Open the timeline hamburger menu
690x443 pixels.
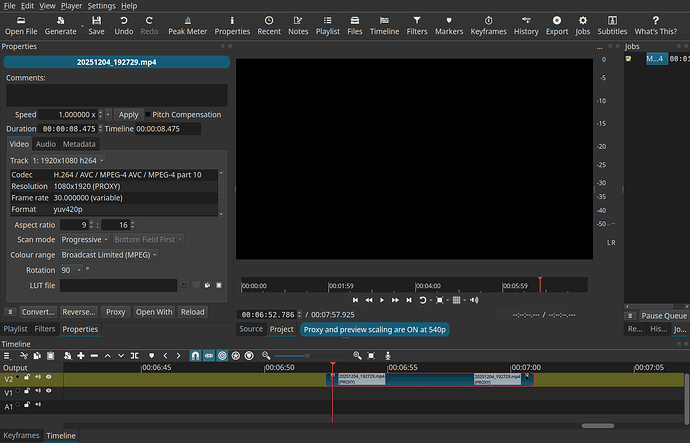pos(7,355)
